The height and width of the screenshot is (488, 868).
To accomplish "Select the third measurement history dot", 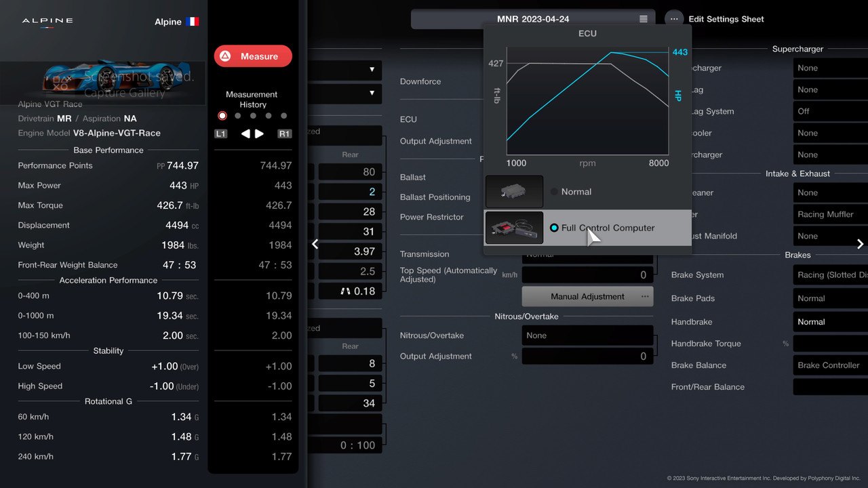I will pyautogui.click(x=253, y=116).
